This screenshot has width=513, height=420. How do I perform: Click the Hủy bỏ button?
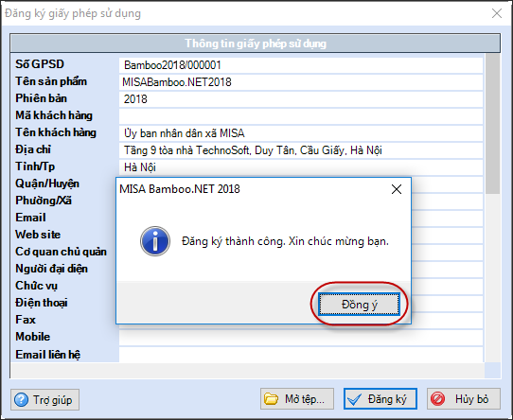tap(464, 399)
